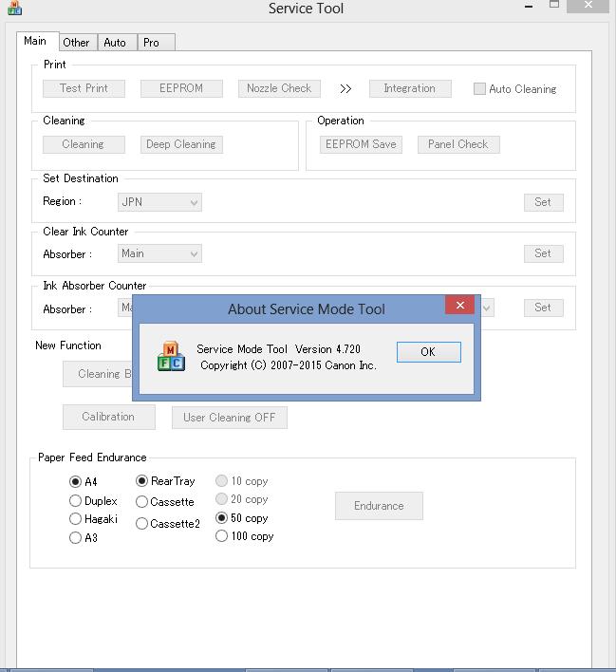Click the Integration button
Screen dimensions: 616x672
pos(410,88)
